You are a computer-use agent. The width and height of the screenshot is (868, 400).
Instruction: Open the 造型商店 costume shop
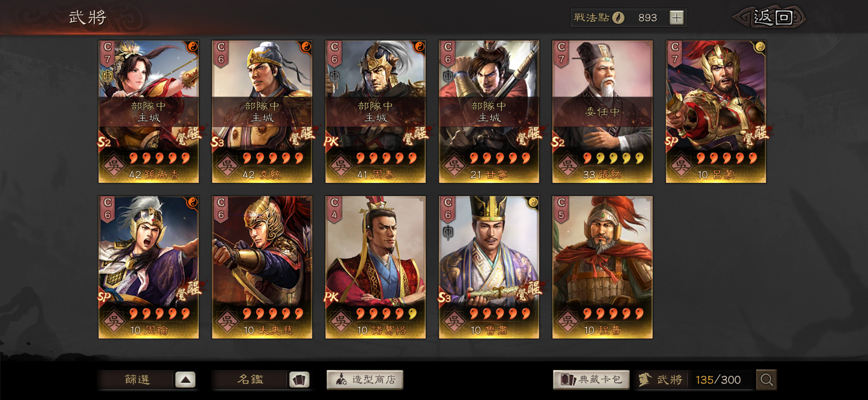click(x=364, y=380)
